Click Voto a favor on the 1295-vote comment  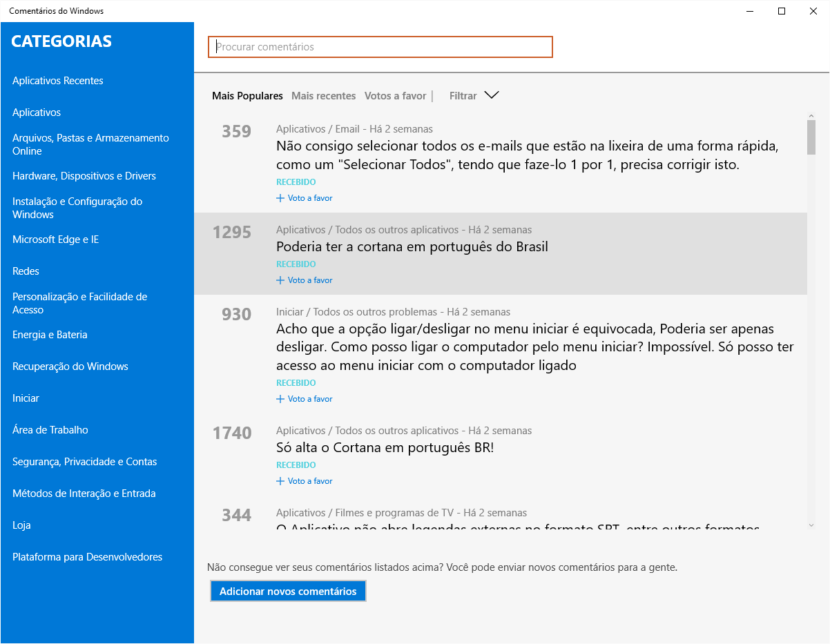(305, 280)
